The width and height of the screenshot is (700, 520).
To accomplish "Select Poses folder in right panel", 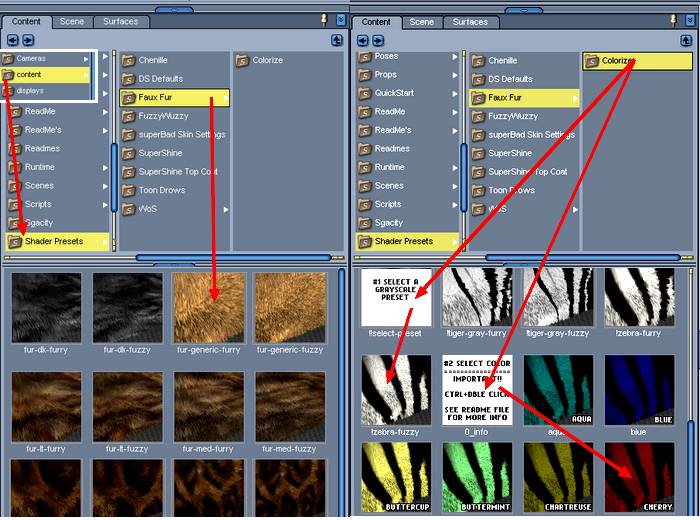I will click(407, 56).
